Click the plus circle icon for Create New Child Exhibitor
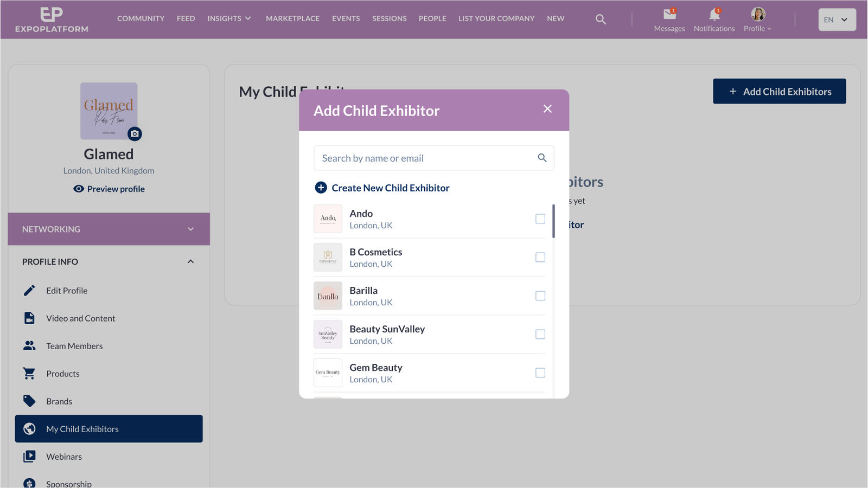868x488 pixels. tap(321, 188)
